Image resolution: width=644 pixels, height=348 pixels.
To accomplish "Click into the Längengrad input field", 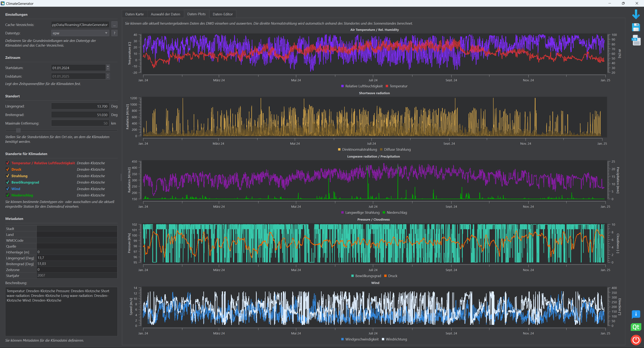I will pyautogui.click(x=80, y=106).
